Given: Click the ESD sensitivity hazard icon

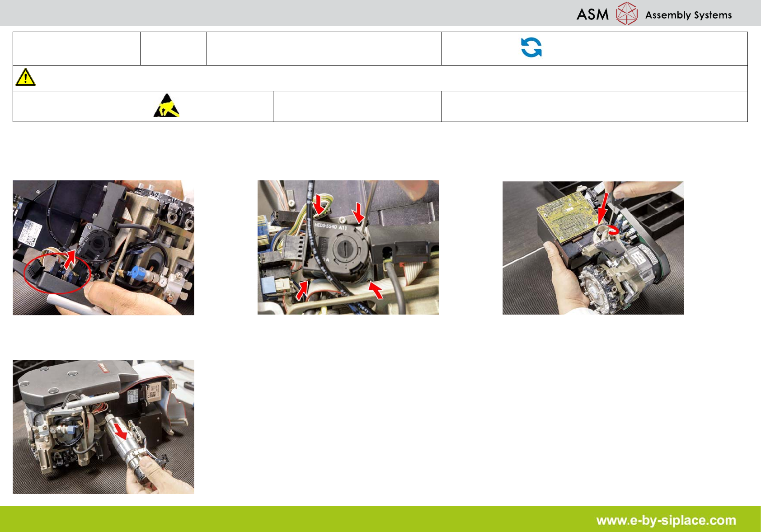Looking at the screenshot, I should pos(166,106).
